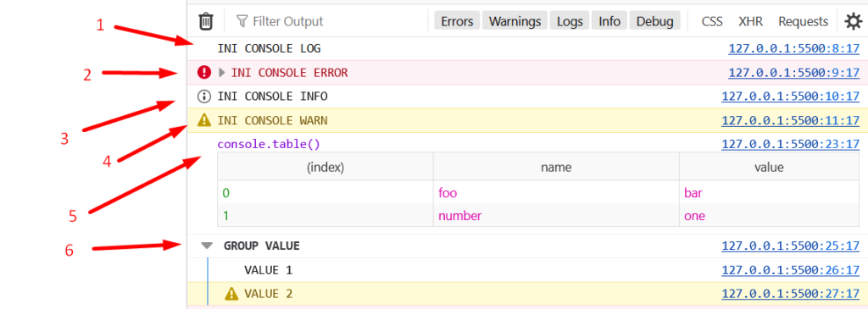Click the console.table() label
This screenshot has height=309, width=868.
point(269,144)
